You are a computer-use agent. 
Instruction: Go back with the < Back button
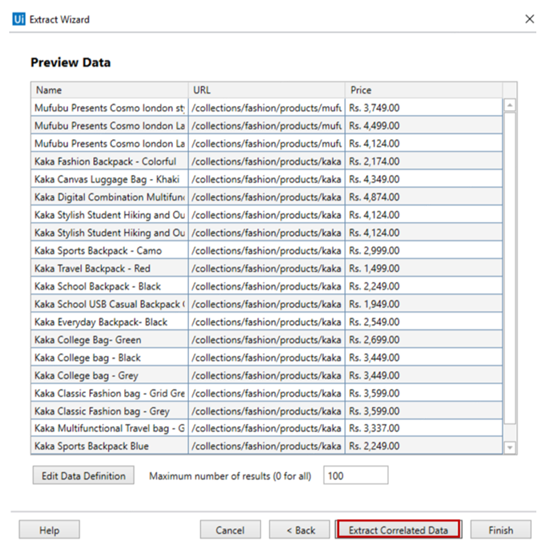[x=300, y=530]
